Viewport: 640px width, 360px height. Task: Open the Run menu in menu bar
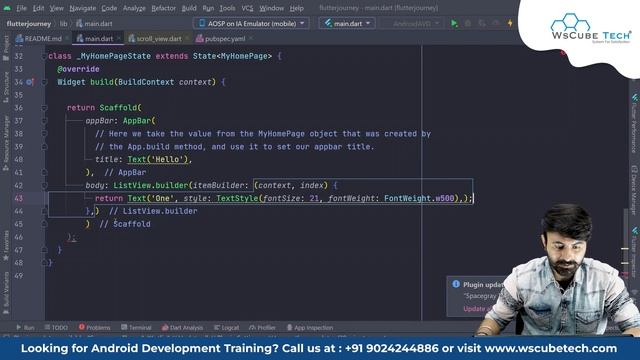[x=208, y=8]
